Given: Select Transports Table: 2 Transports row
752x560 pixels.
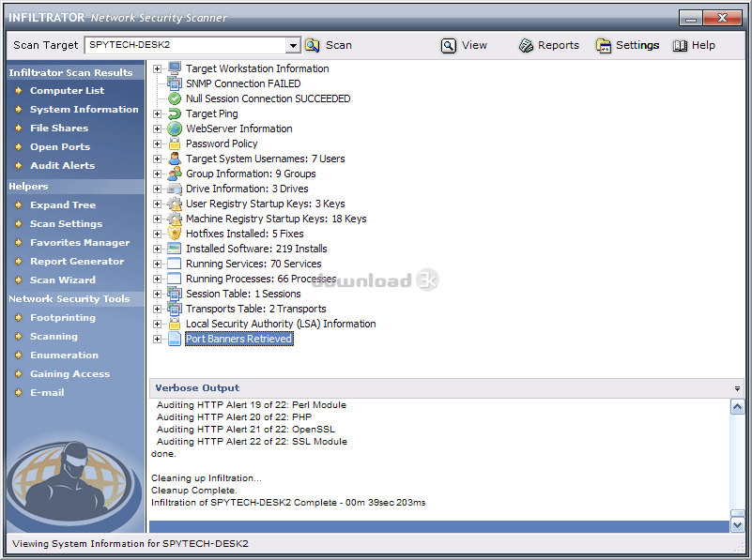Looking at the screenshot, I should 255,309.
